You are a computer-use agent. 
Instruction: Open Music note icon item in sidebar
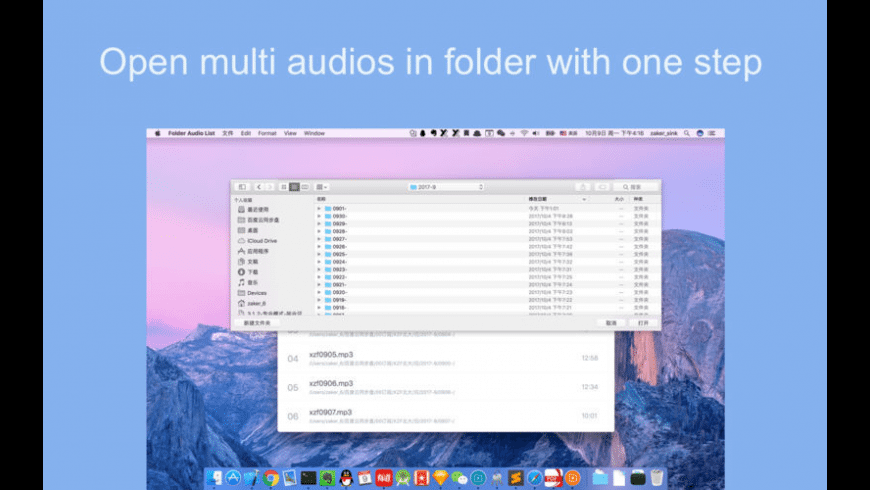click(248, 282)
